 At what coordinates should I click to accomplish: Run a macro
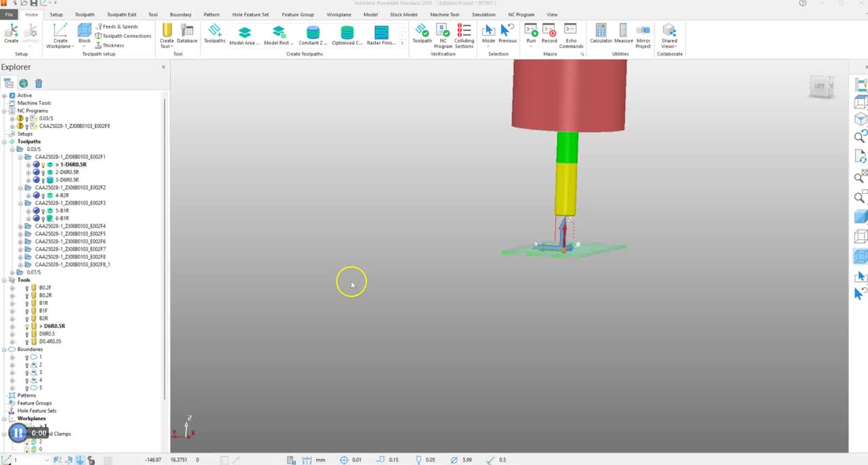coord(531,33)
